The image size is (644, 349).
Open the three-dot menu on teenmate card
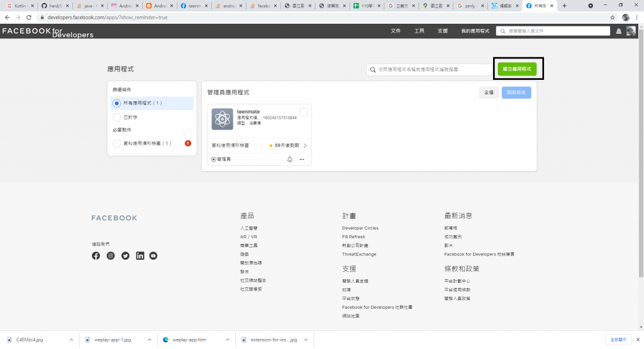(x=302, y=159)
